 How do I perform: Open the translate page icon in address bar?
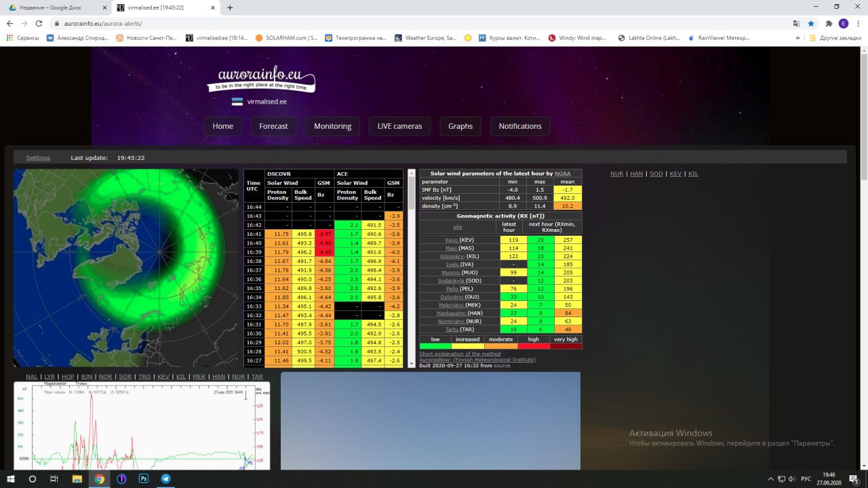coord(796,22)
